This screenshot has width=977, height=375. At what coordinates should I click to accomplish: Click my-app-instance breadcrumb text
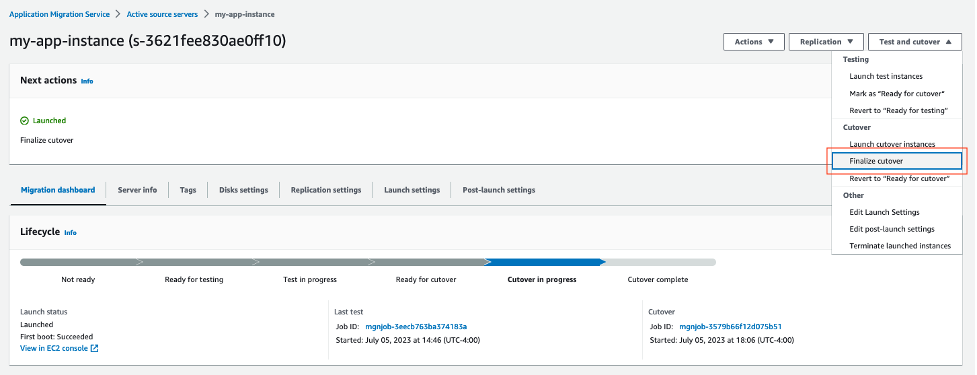click(244, 14)
